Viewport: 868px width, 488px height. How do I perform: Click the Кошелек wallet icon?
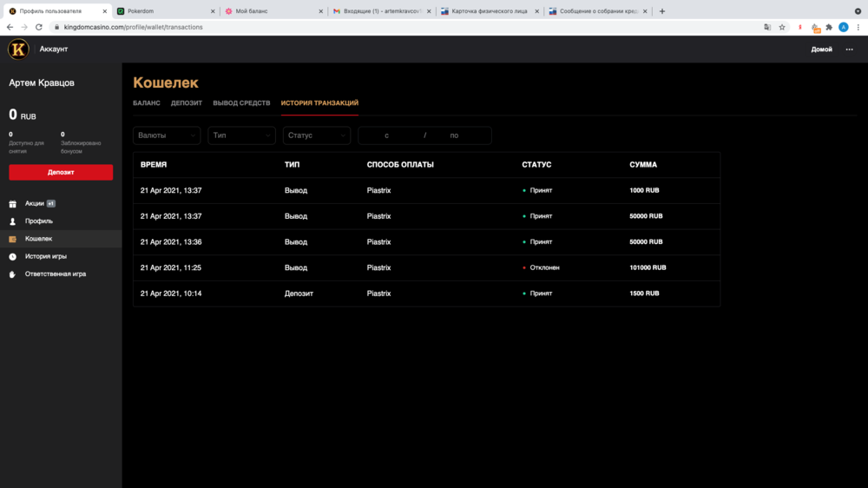13,239
